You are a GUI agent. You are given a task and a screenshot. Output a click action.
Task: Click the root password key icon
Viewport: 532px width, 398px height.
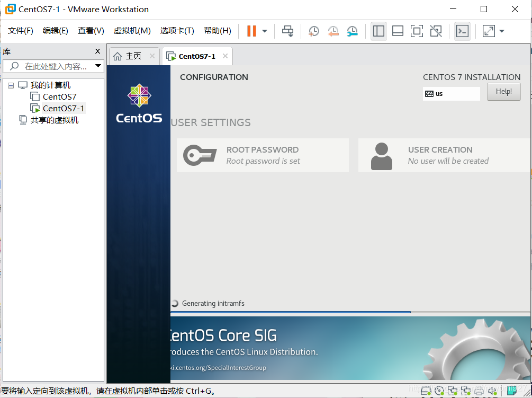click(x=200, y=155)
